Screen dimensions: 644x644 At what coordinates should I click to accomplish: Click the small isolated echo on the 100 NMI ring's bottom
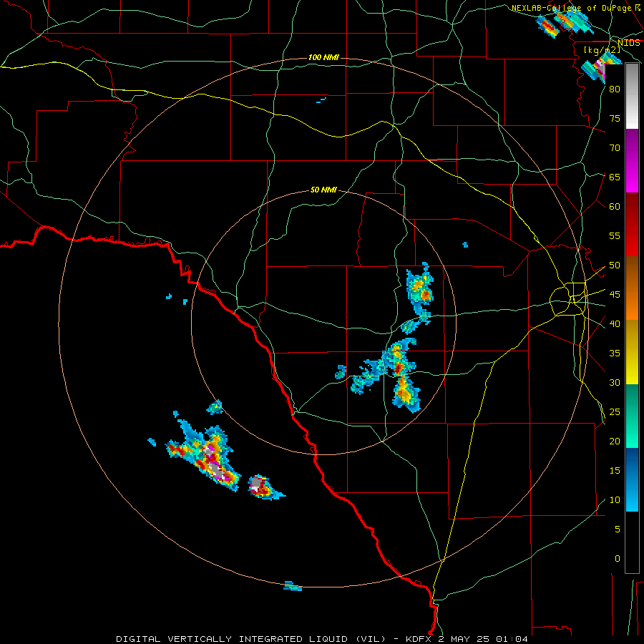[293, 586]
